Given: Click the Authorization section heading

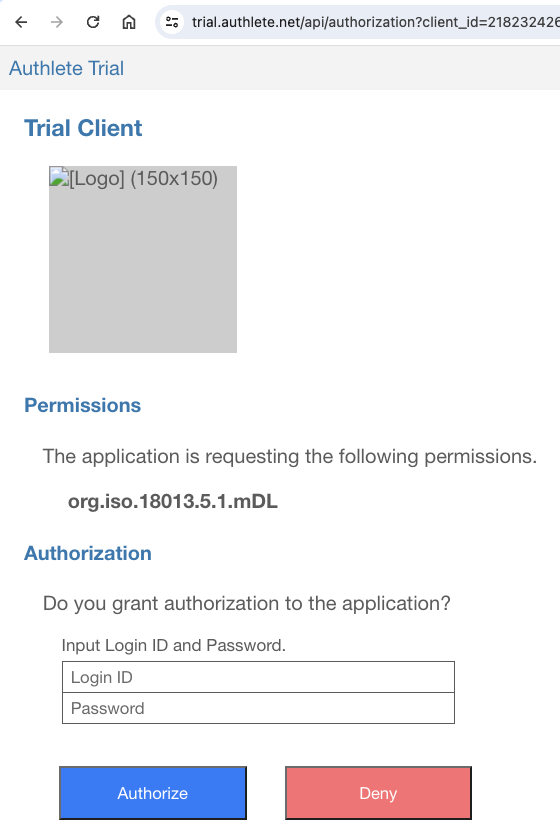Looking at the screenshot, I should (x=88, y=553).
